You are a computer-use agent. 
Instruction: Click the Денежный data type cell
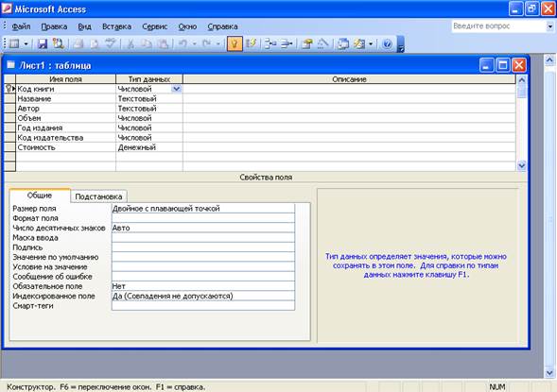click(x=149, y=147)
